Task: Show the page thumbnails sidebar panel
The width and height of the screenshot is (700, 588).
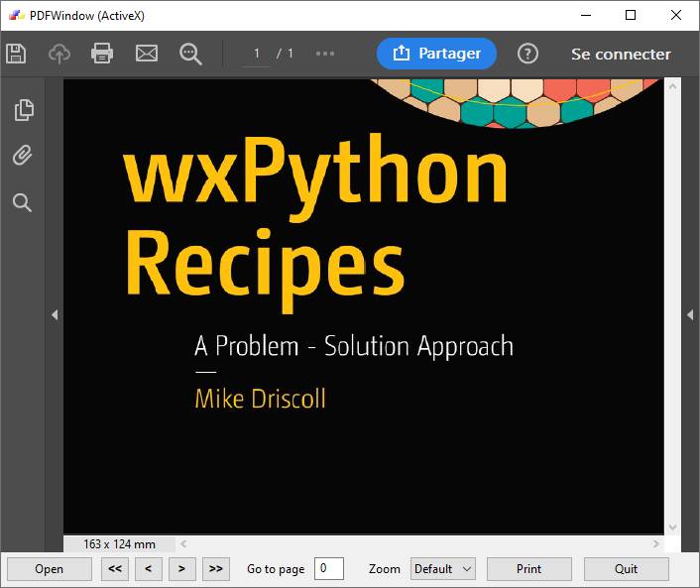Action: (23, 110)
